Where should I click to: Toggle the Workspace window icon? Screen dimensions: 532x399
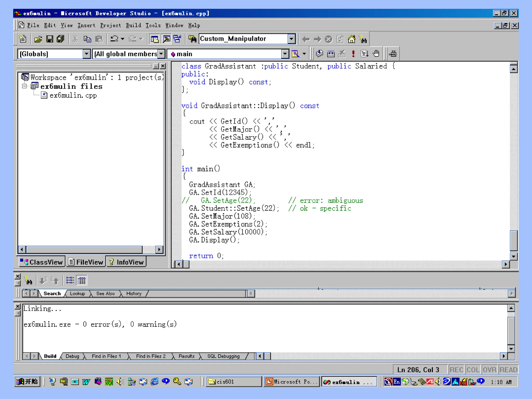(x=155, y=39)
